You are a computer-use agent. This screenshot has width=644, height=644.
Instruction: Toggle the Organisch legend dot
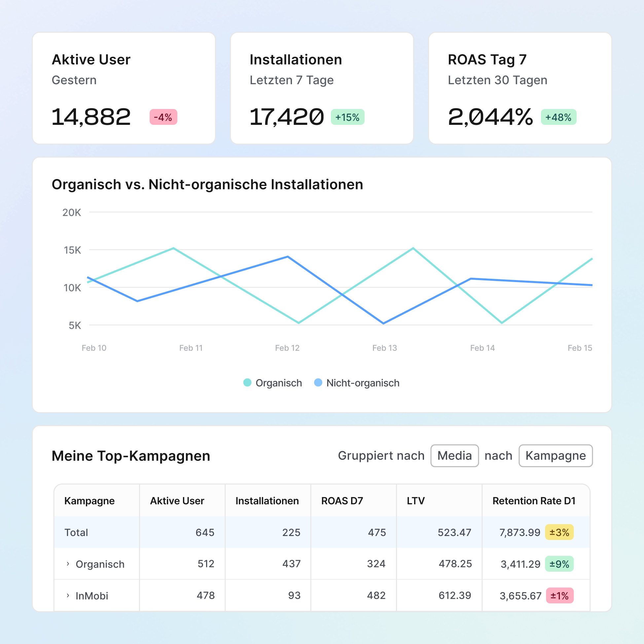[247, 383]
